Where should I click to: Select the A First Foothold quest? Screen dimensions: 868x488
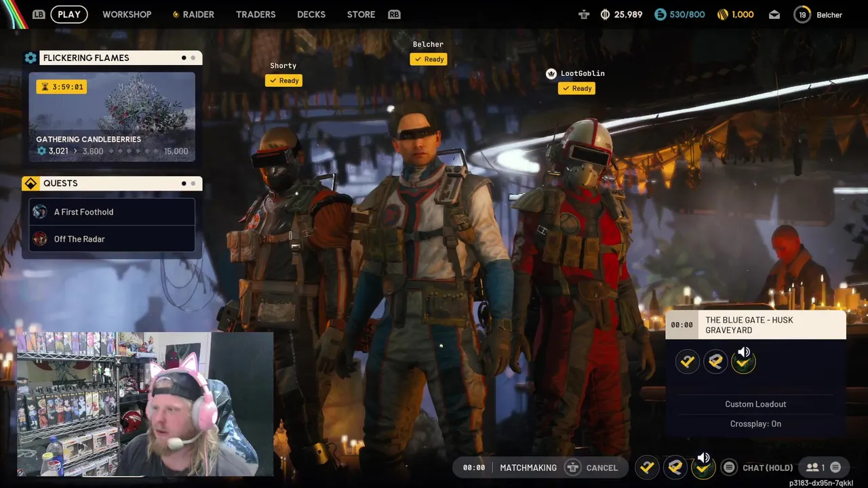click(x=112, y=211)
